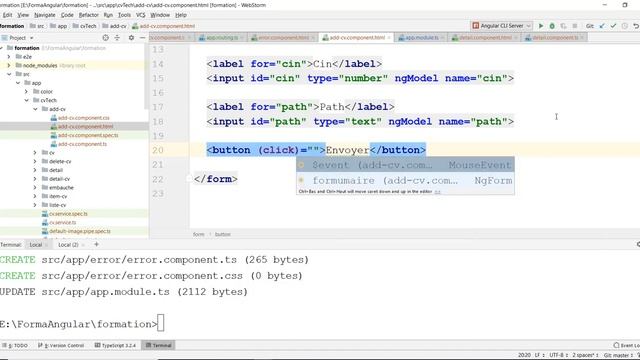
Task: Open default-image.pipe.spec.ts in project tree
Action: click(x=80, y=231)
